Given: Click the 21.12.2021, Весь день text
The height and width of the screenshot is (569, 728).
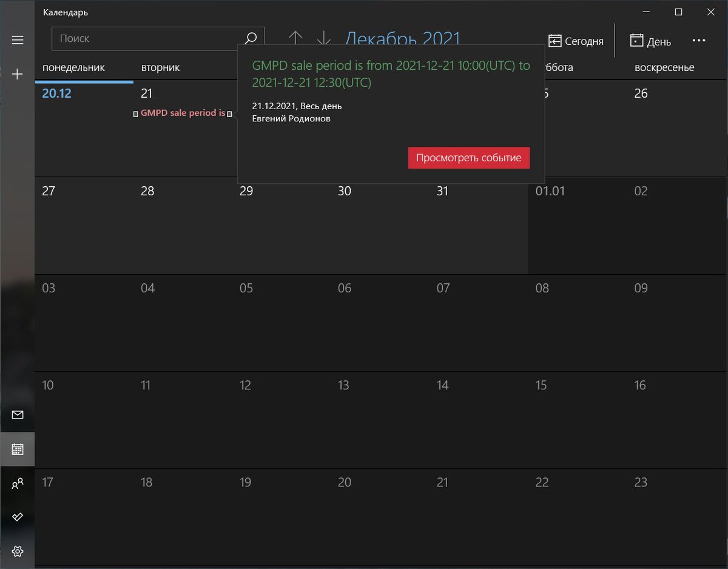Looking at the screenshot, I should coord(297,106).
